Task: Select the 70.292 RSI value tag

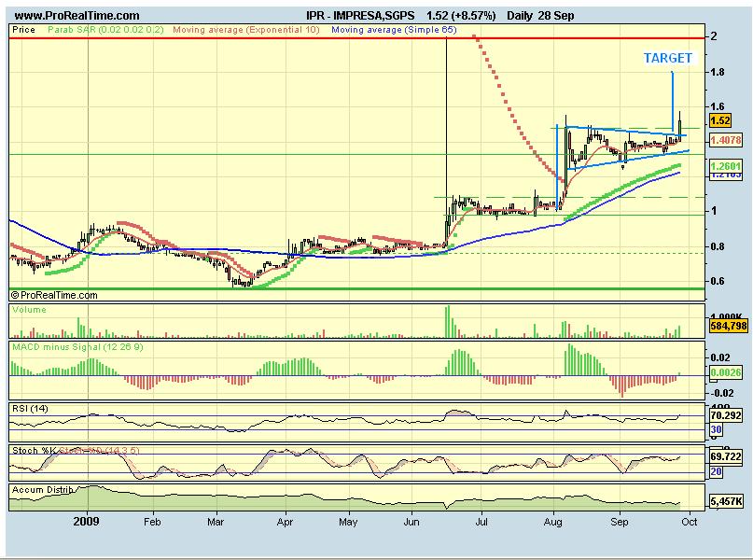Action: (726, 415)
